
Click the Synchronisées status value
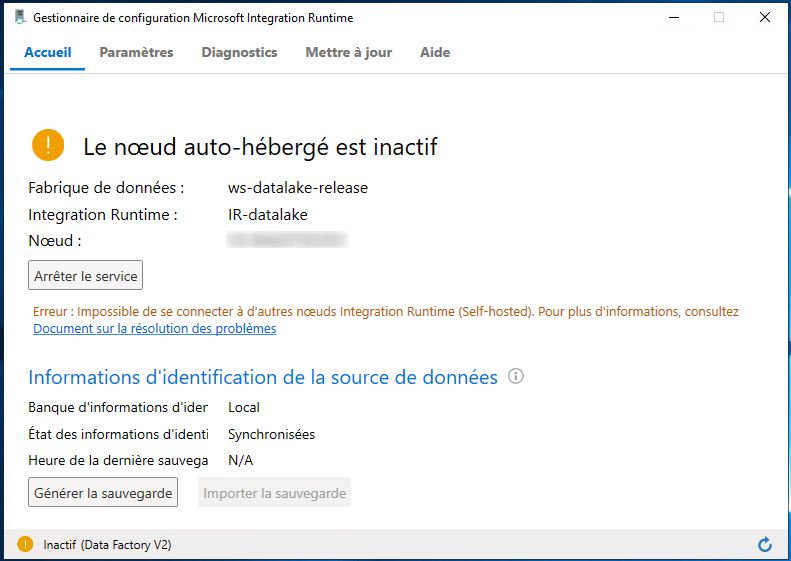(x=271, y=434)
